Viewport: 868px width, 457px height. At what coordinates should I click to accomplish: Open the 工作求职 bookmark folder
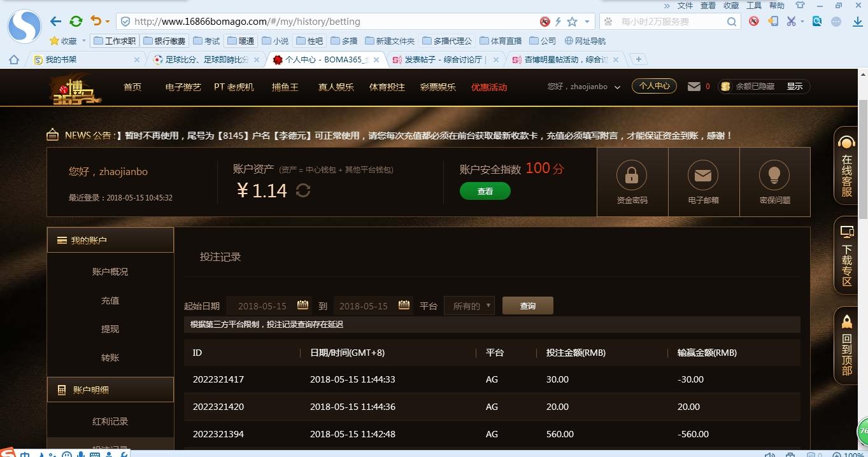(115, 41)
